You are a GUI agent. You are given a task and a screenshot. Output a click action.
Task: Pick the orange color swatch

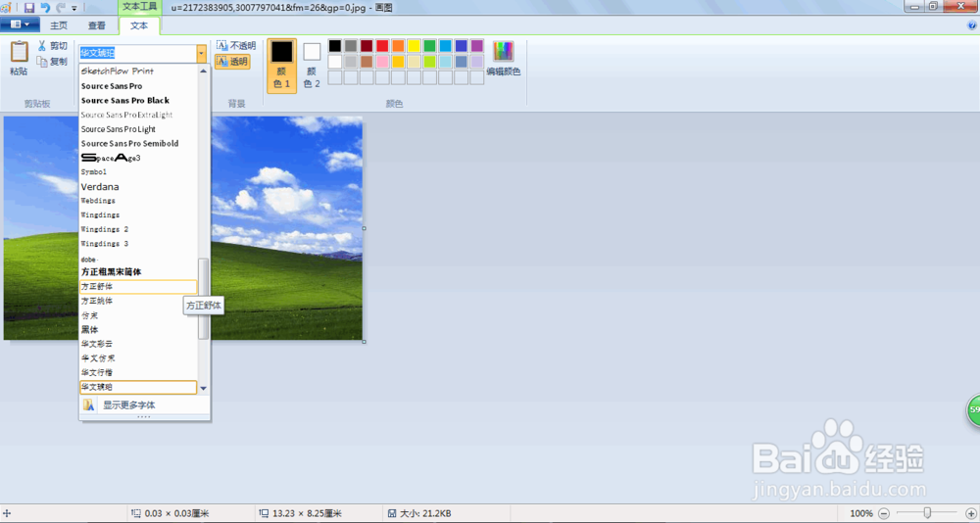click(x=398, y=46)
